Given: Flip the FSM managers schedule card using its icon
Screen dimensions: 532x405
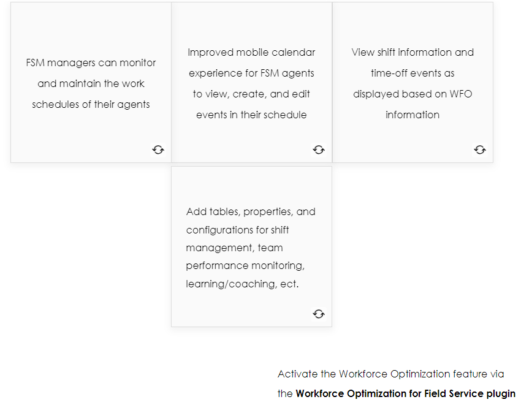Looking at the screenshot, I should click(158, 150).
